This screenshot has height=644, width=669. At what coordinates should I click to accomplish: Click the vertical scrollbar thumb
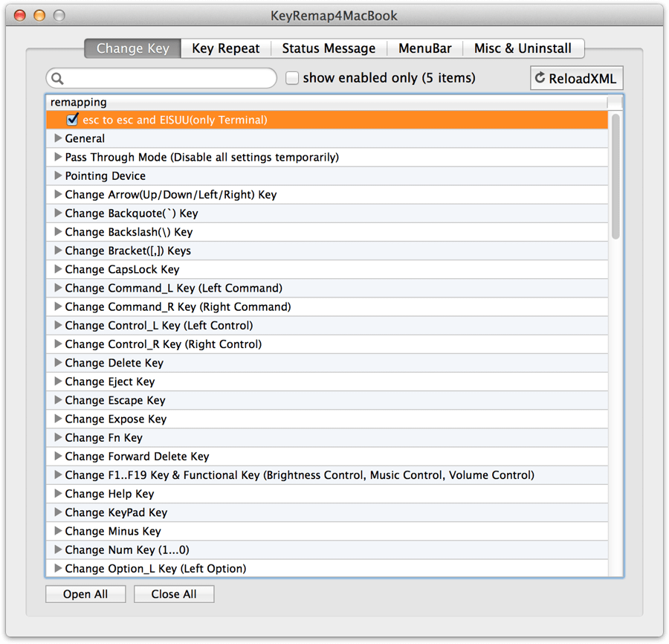click(615, 176)
